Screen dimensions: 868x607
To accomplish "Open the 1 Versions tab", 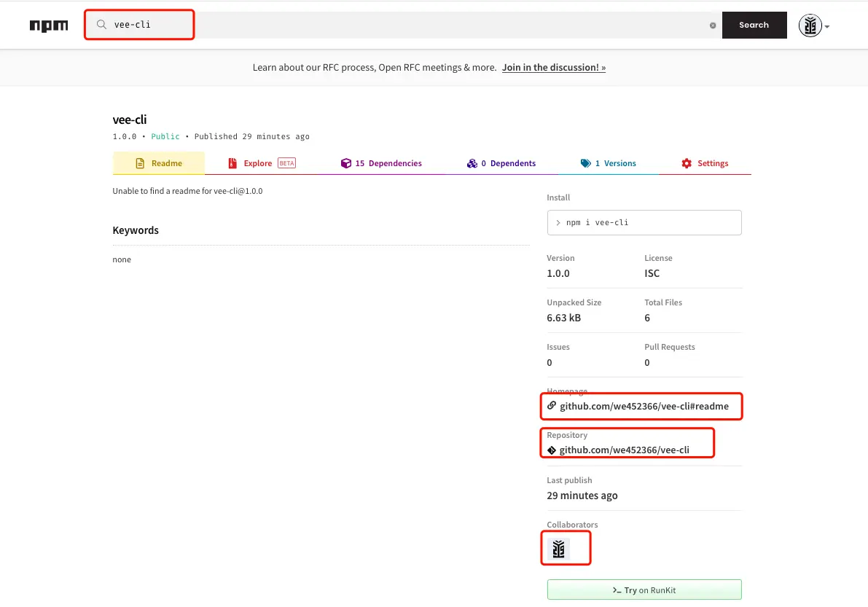I will [609, 163].
